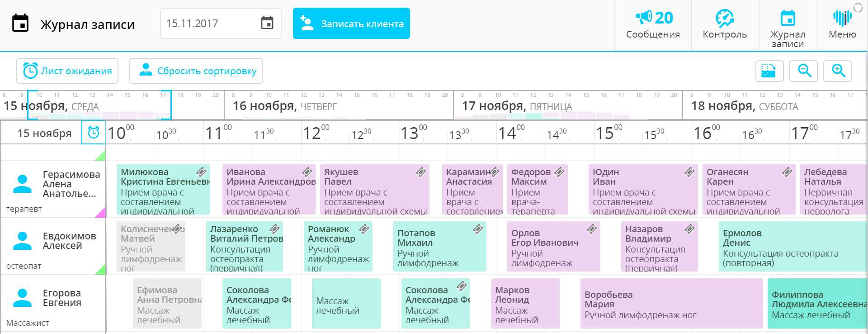Viewport: 868px width, 334px height.
Task: Click ticket icon on Орлов appointment
Action: pyautogui.click(x=592, y=229)
